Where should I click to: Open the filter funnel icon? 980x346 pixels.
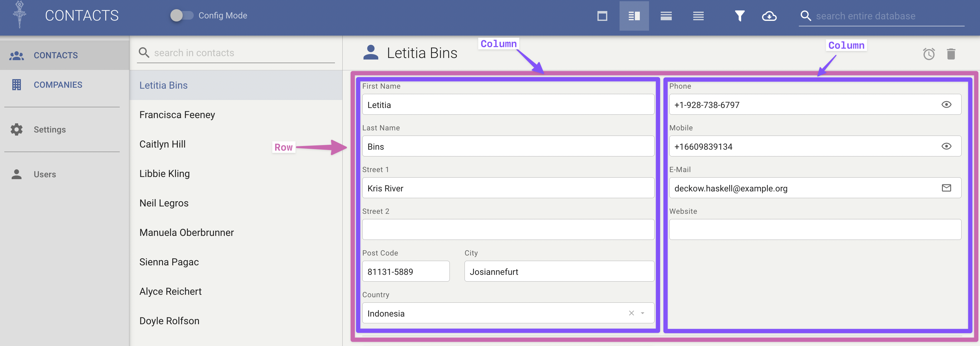pos(739,16)
